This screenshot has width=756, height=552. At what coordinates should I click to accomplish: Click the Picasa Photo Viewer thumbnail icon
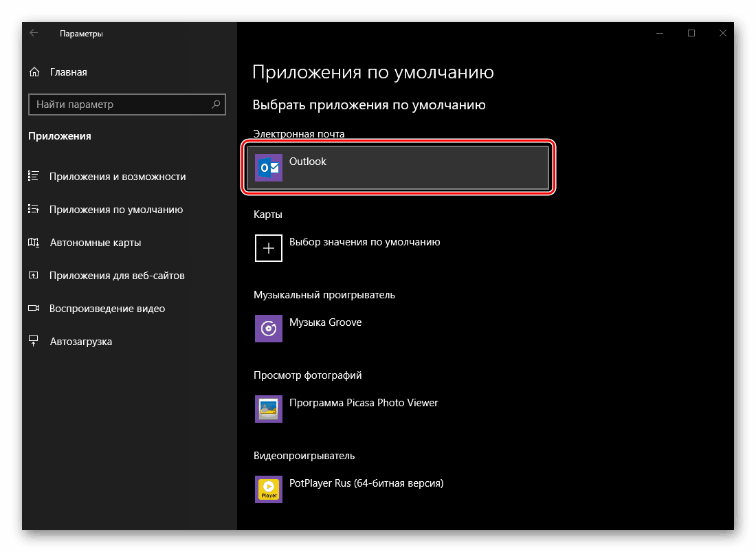[268, 408]
